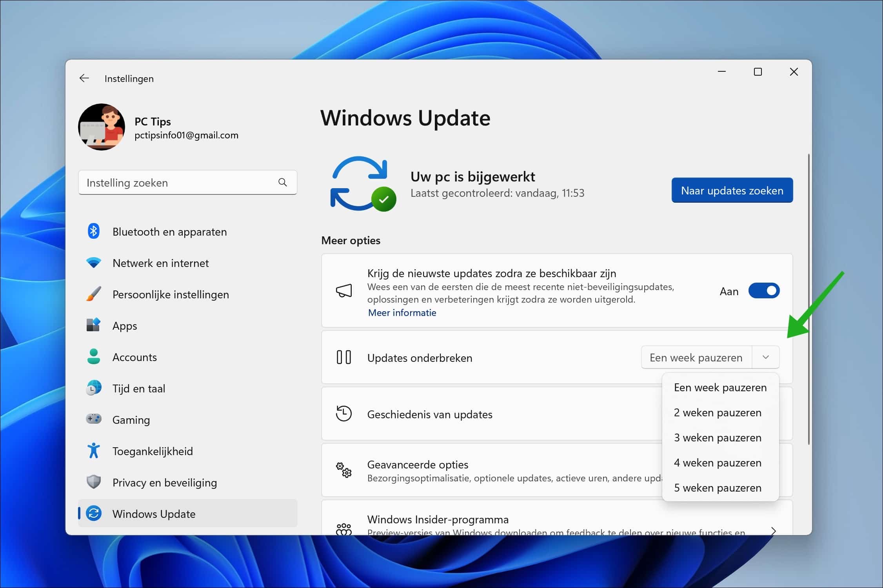
Task: Open Windows Insider-programma
Action: point(557,518)
